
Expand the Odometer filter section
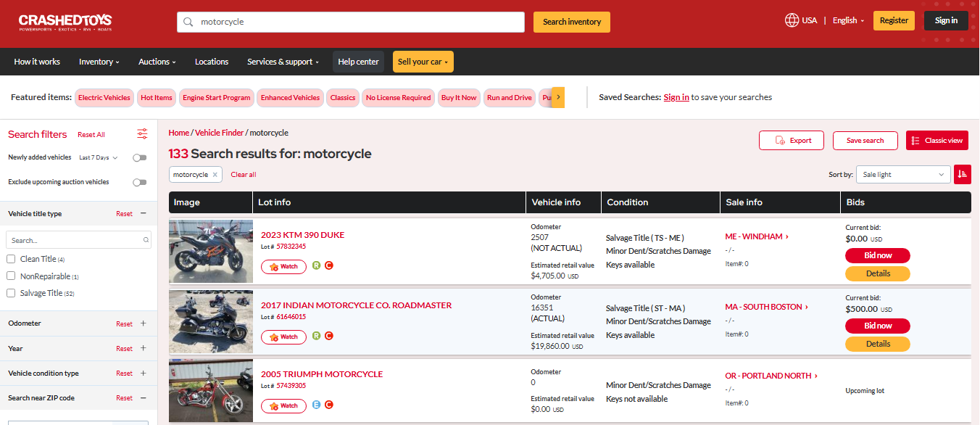(x=143, y=323)
